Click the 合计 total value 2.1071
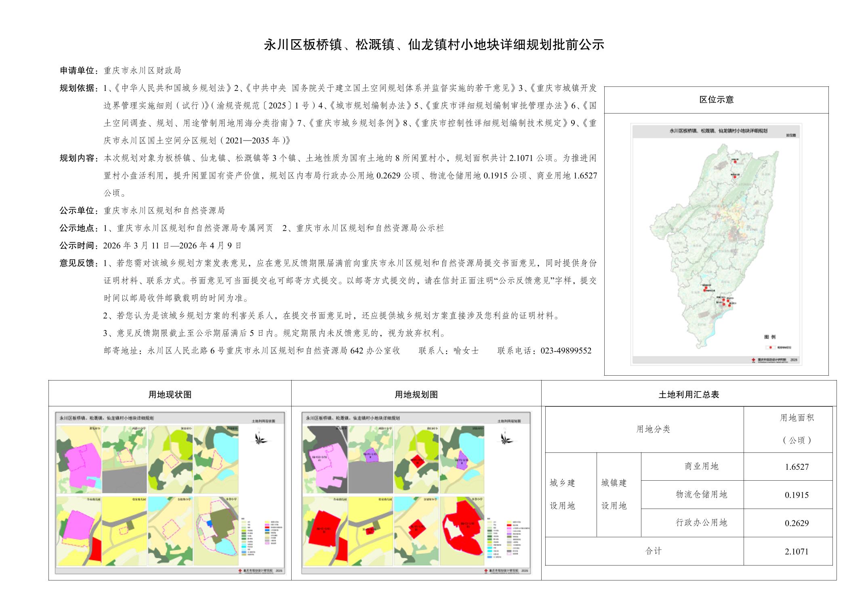 (x=797, y=551)
